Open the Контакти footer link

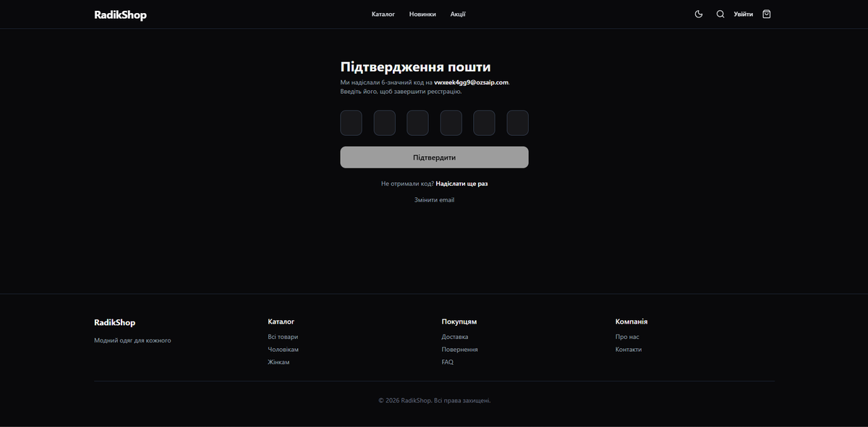coord(629,350)
